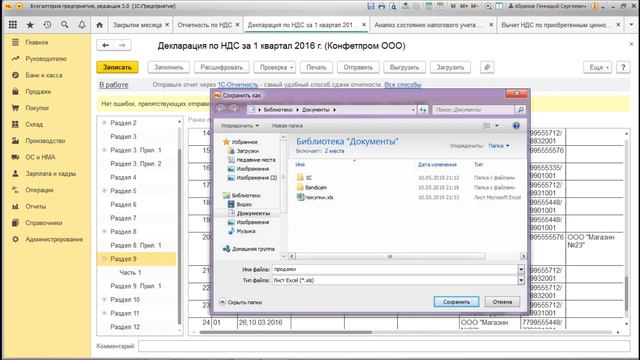Open search magnifier in 1C toolbar

(64, 25)
